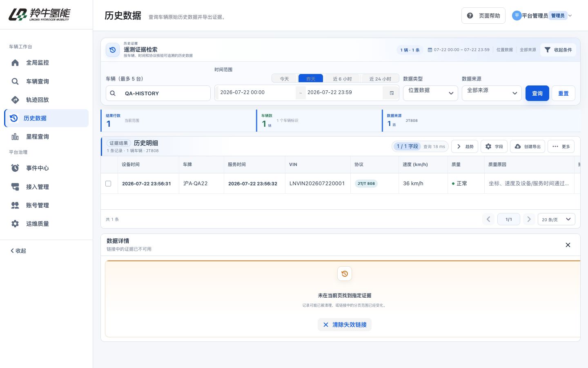
Task: Click the blue 查询 button
Action: [x=537, y=93]
